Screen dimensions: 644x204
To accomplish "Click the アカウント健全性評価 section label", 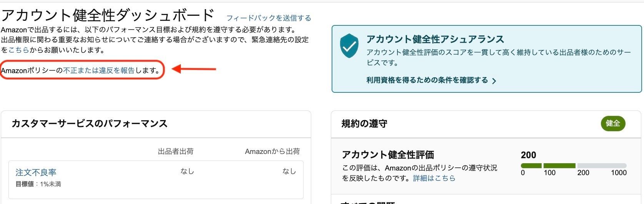I will tap(388, 155).
